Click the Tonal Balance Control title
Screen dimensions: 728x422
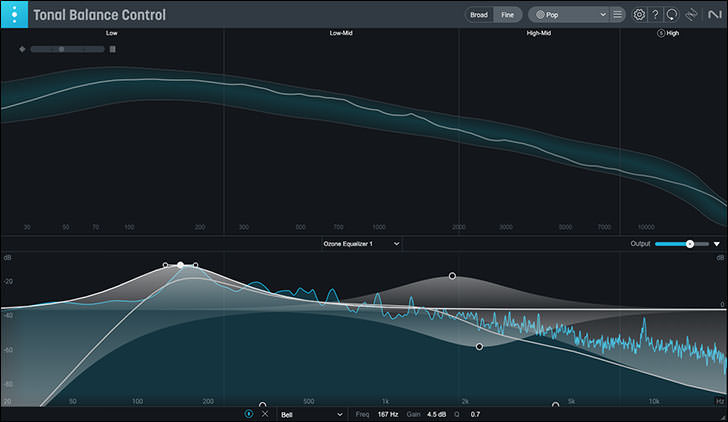pyautogui.click(x=99, y=15)
